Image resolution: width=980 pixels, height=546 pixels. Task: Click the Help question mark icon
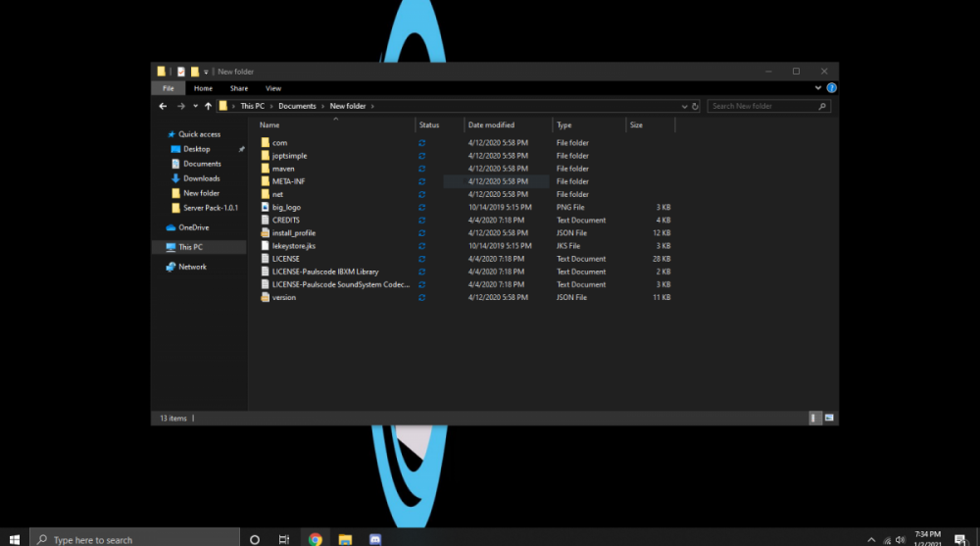click(x=831, y=88)
